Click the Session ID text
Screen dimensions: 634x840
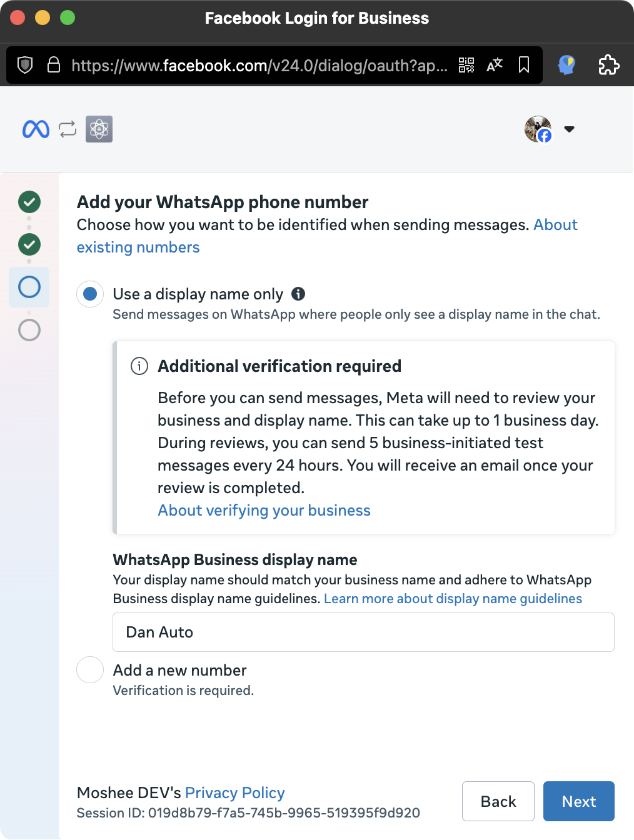248,813
